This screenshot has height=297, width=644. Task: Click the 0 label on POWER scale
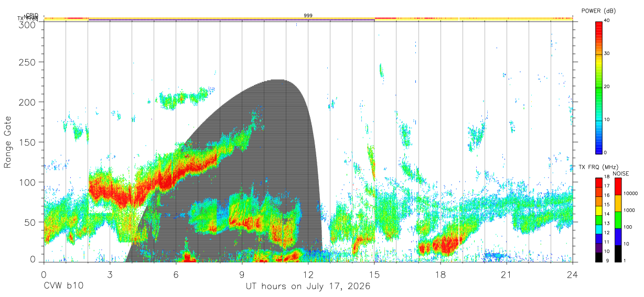606,152
